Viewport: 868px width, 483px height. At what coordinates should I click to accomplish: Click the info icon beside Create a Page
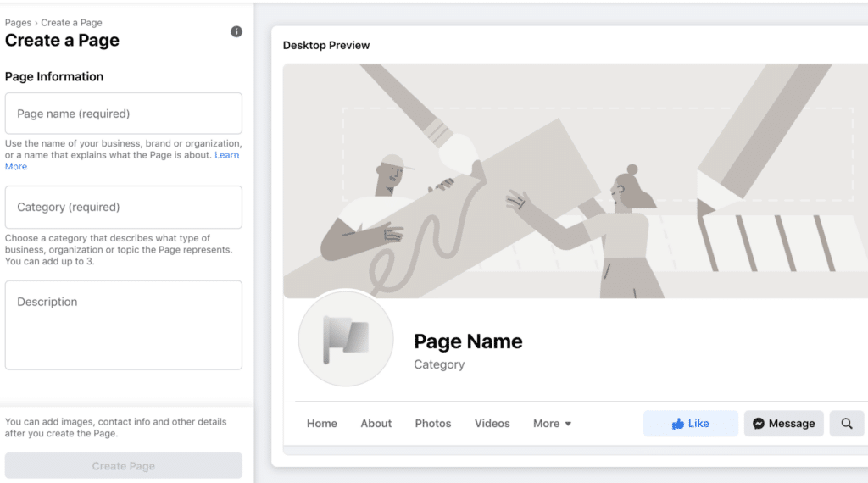click(236, 31)
